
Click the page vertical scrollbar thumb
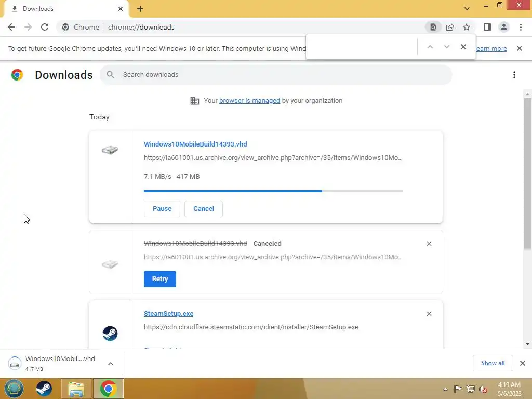coord(527,175)
